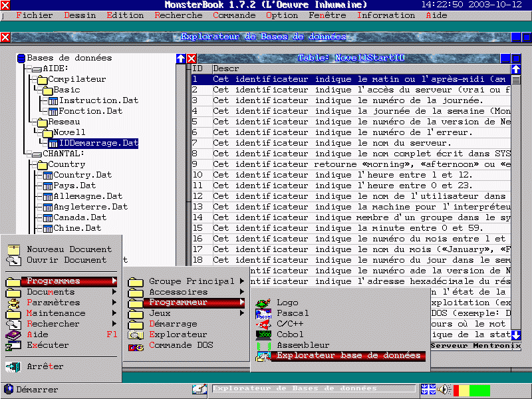Select Instruction.Dat in the database tree
This screenshot has width=532, height=399.
click(98, 100)
